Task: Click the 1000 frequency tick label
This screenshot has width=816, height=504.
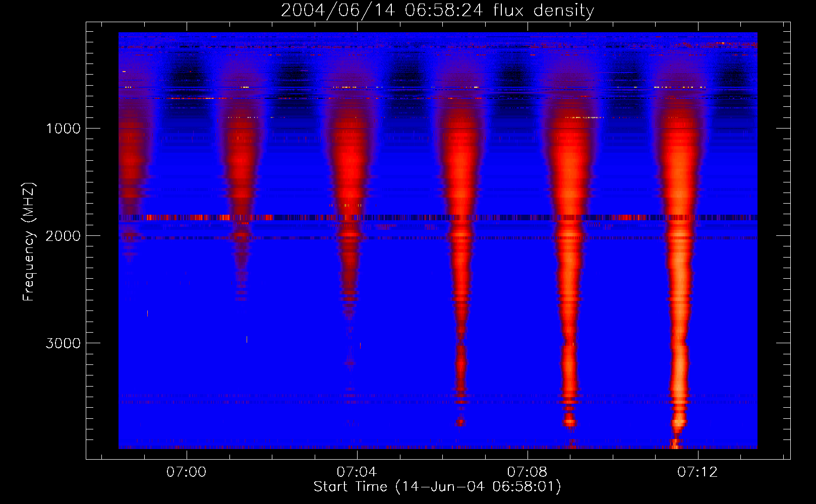Action: [63, 129]
